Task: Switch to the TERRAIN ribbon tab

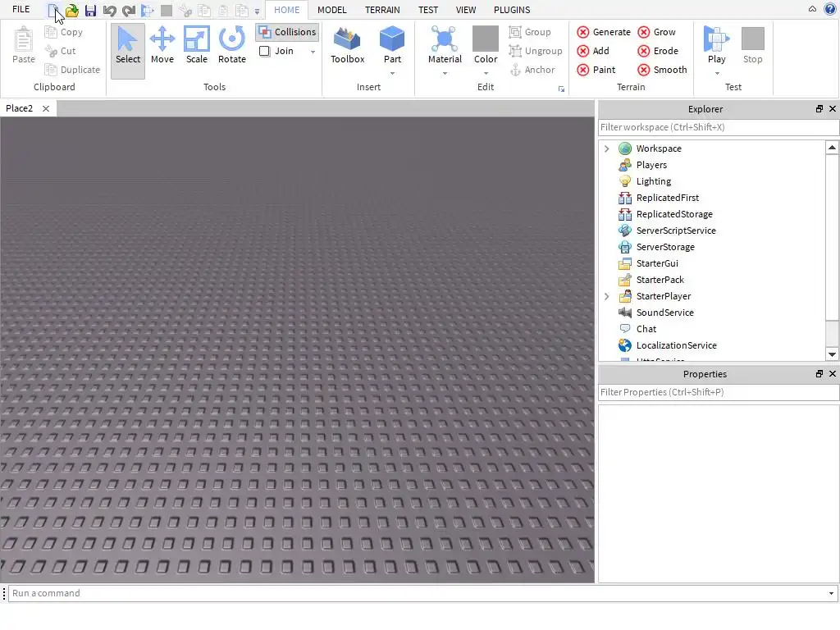Action: pos(382,10)
